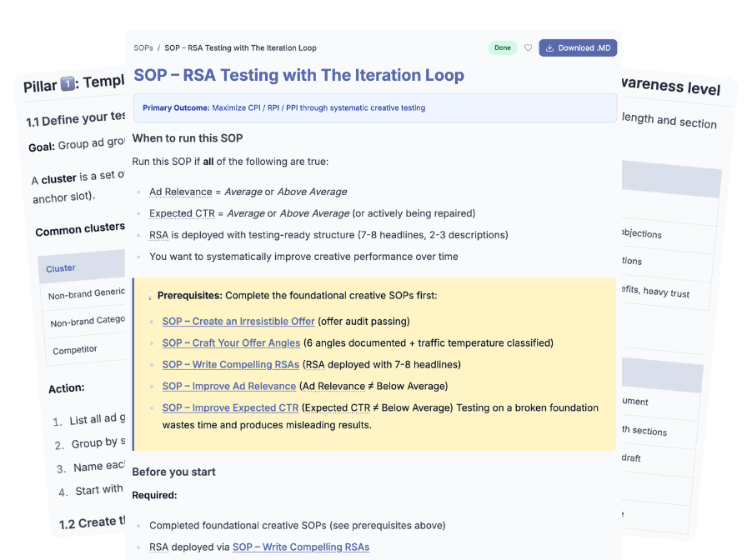Favorite the SOP using the heart icon
This screenshot has height=560, width=747.
tap(528, 47)
